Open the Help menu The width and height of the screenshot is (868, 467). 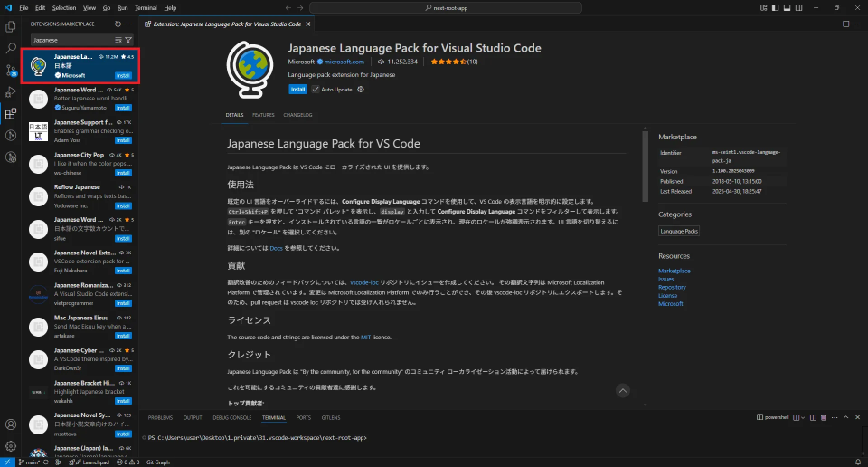pos(170,8)
